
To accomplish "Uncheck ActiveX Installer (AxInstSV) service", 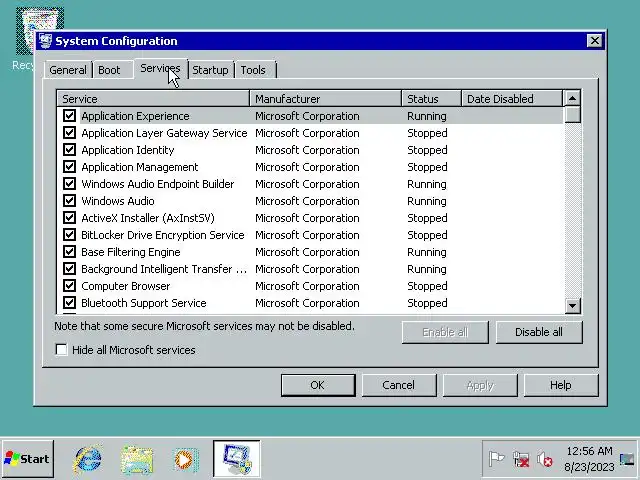I will click(x=69, y=218).
